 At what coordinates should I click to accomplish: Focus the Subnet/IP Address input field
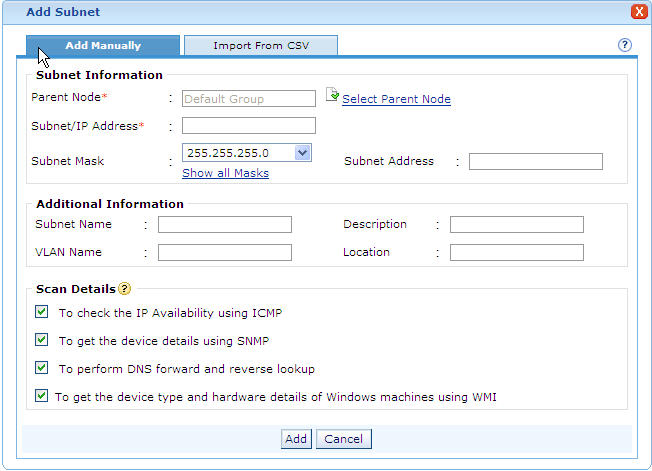[249, 126]
